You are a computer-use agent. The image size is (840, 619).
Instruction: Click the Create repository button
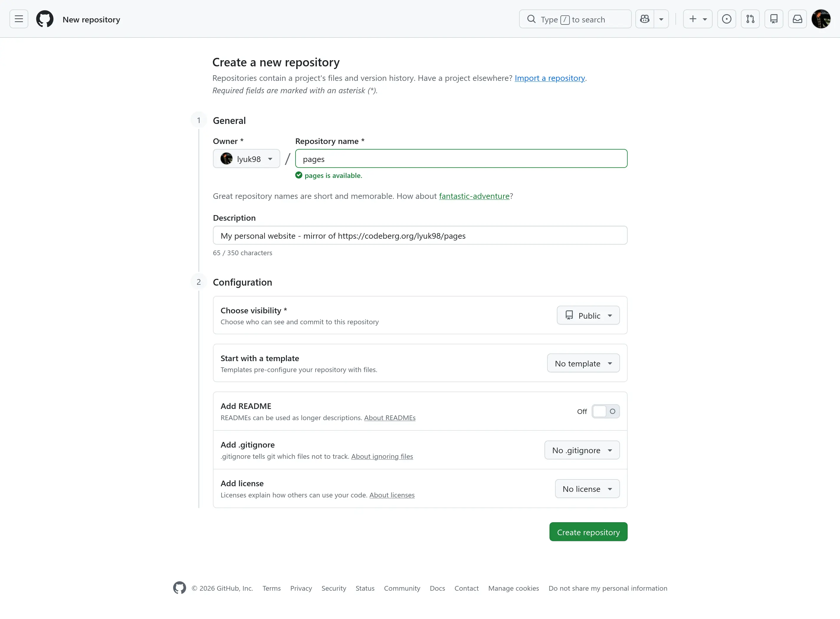point(588,532)
